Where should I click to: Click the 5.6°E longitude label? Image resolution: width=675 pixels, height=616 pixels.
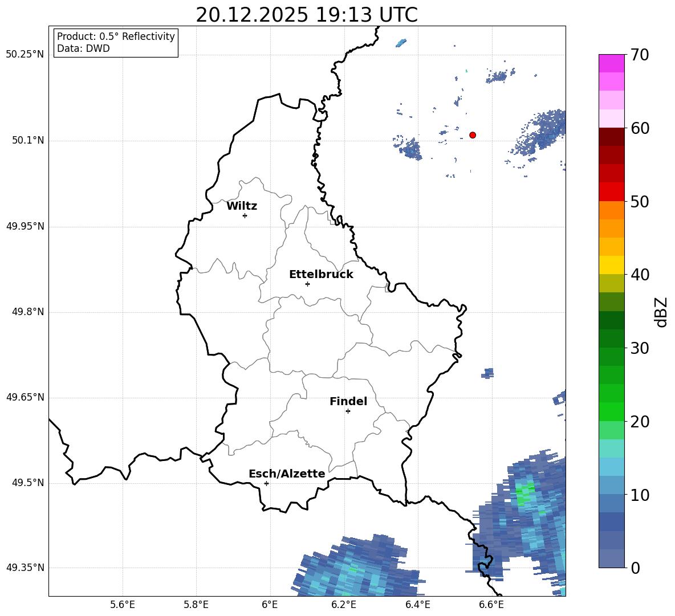[123, 605]
